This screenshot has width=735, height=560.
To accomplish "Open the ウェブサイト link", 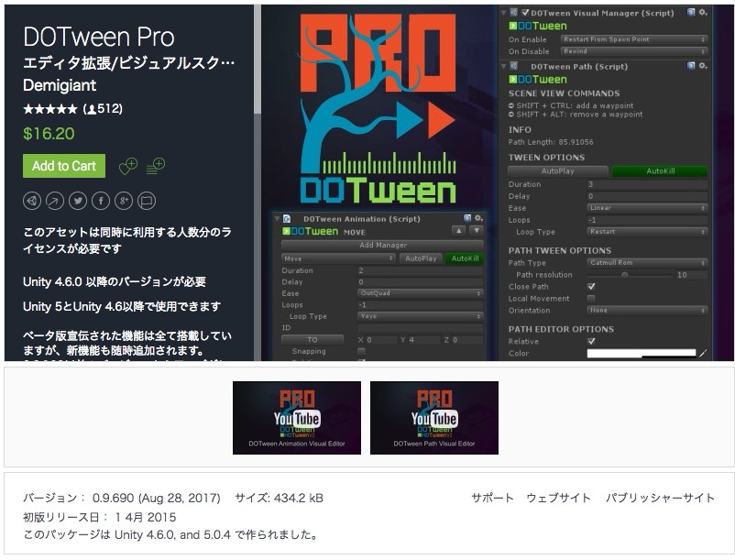I will coord(558,498).
